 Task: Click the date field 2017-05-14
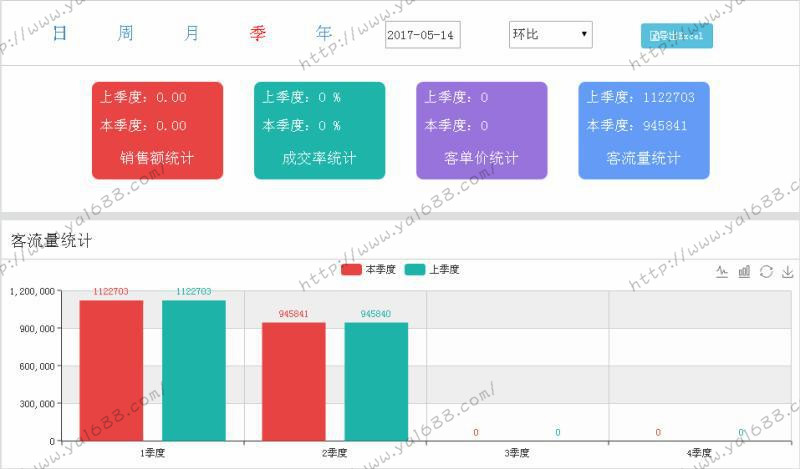tap(421, 36)
